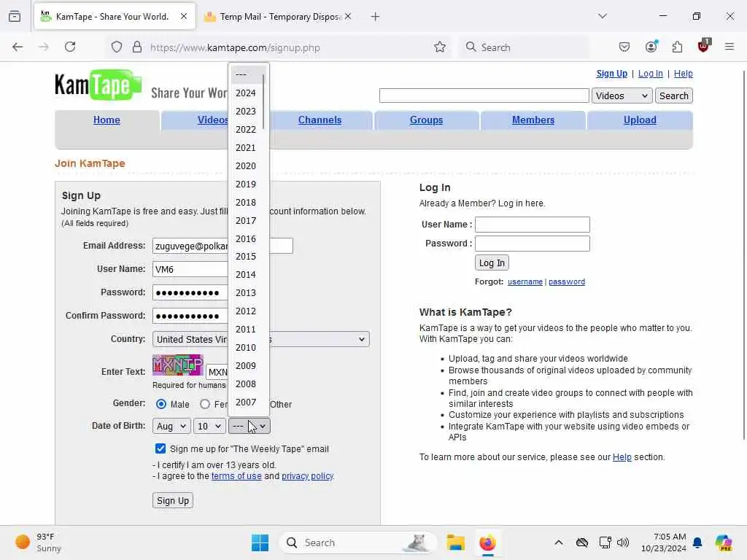Viewport: 747px width, 560px height.
Task: Open the Upload navigation tab
Action: (x=640, y=120)
